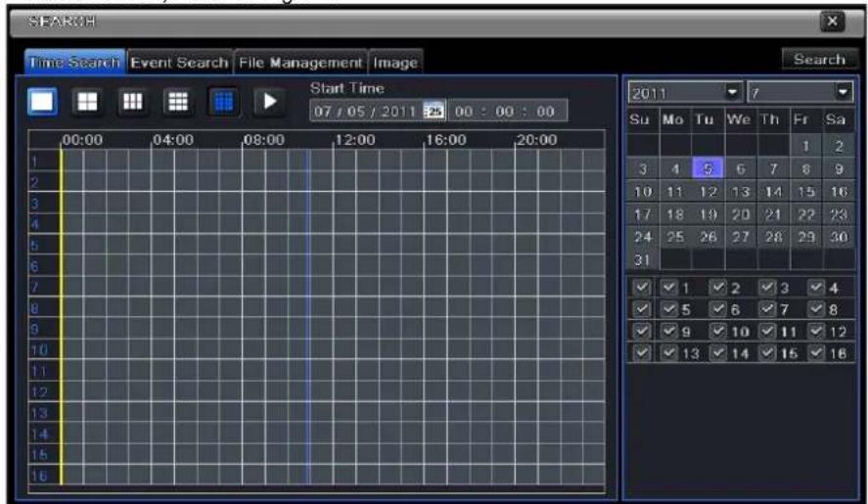Select channel 16 row label in timeline
The image size is (868, 504).
point(39,476)
